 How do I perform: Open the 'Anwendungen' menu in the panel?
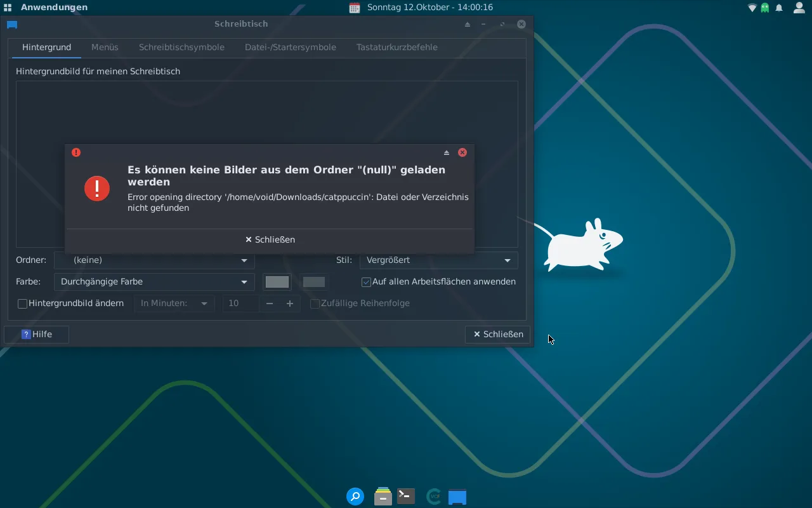[x=47, y=8]
